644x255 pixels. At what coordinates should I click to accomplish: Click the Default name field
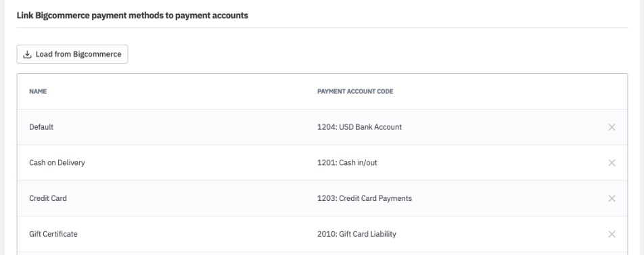(x=41, y=127)
